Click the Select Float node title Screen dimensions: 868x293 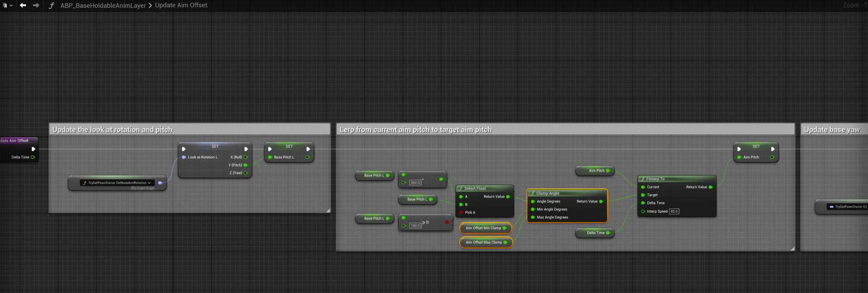point(475,188)
